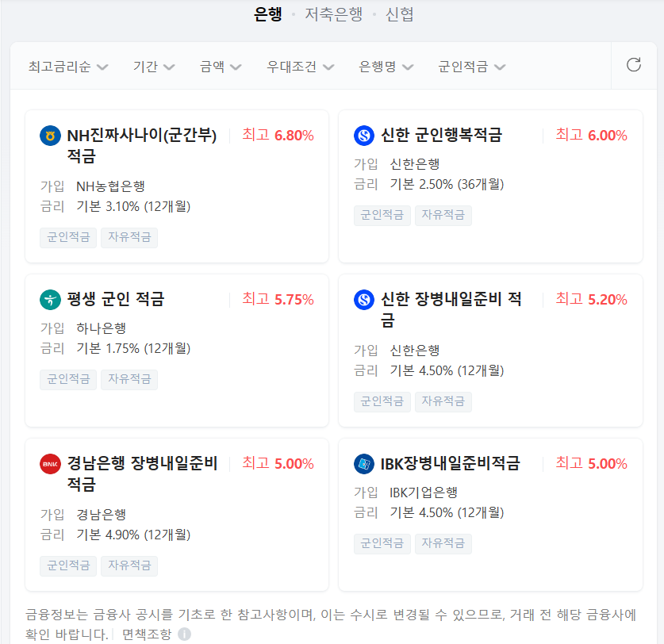Viewport: 664px width, 644px height.
Task: Click 자유적금 tag on NH진짜사나이 card
Action: pos(129,237)
